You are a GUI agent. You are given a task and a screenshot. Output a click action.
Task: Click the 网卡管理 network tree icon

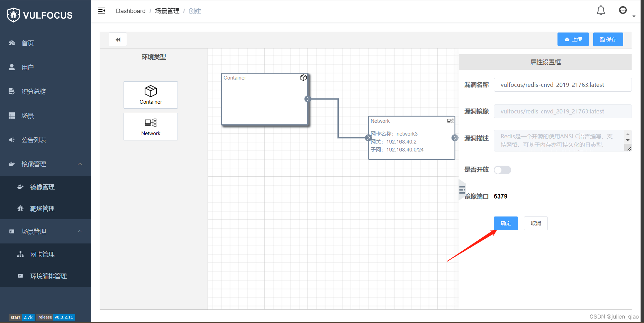(20, 254)
